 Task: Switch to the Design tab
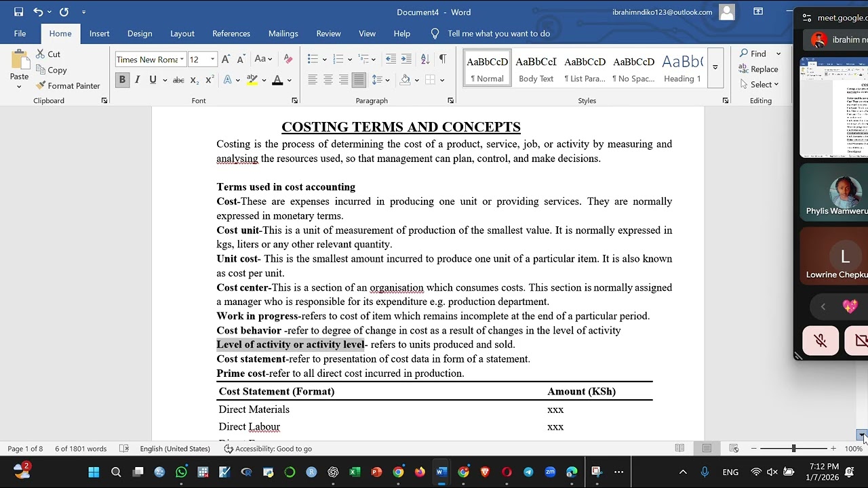coord(140,33)
